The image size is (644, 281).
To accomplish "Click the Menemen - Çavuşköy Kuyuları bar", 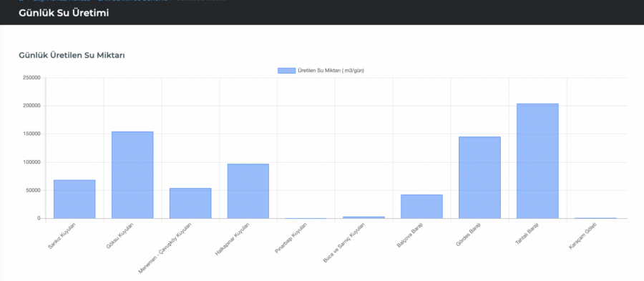I will (190, 204).
